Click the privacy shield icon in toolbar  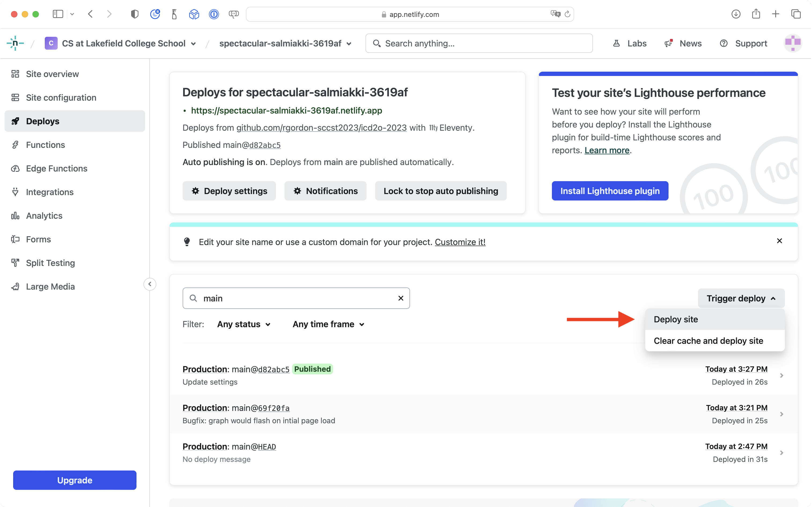point(135,14)
